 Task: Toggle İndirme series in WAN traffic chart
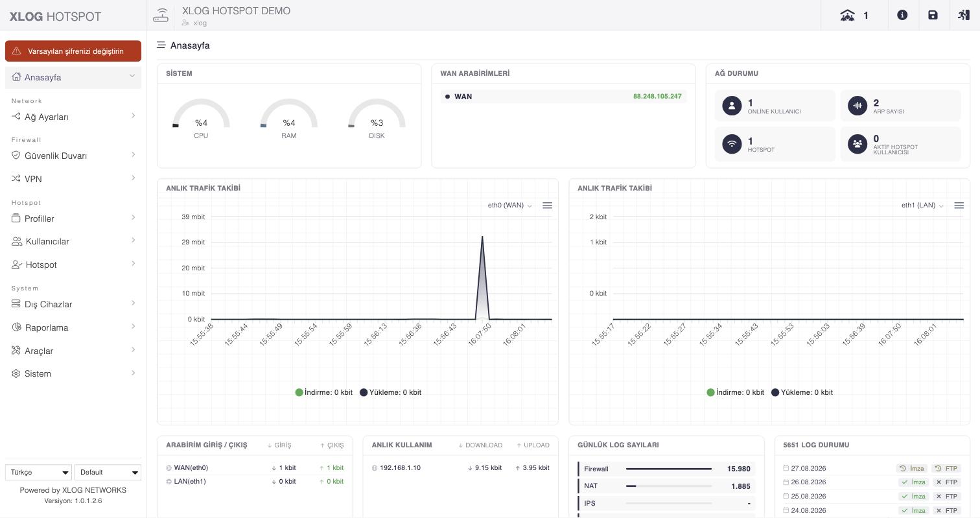pyautogui.click(x=324, y=392)
